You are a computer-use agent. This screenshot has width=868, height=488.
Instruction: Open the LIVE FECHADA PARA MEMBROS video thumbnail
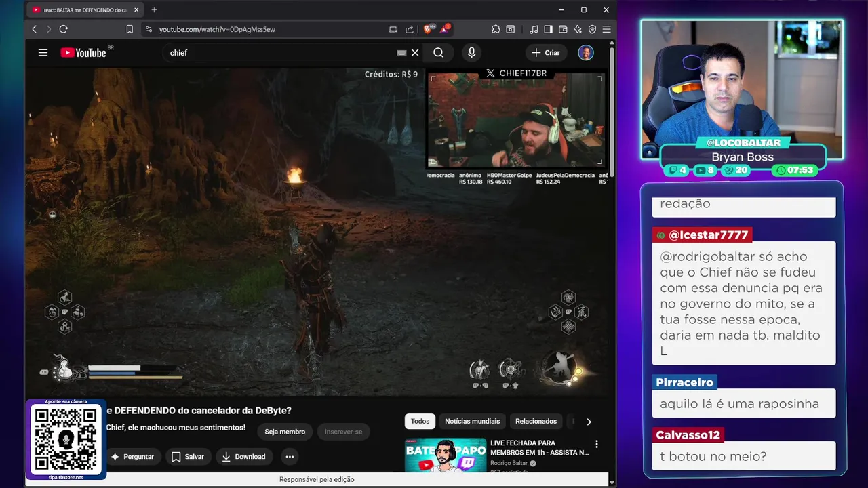pos(445,455)
